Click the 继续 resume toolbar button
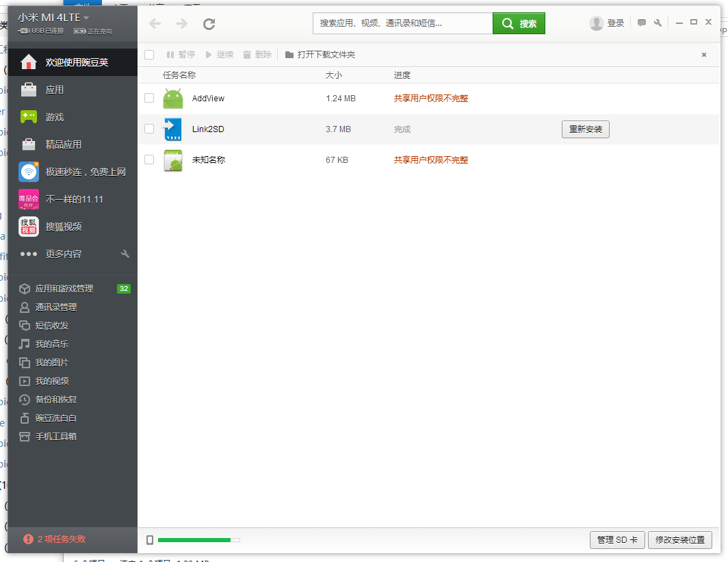728x562 pixels. pyautogui.click(x=219, y=55)
